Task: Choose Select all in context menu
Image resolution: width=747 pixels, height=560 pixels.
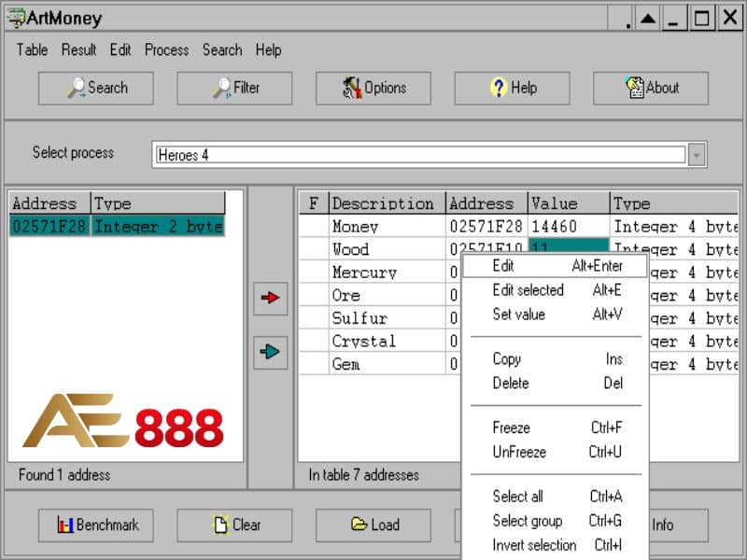Action: coord(556,497)
